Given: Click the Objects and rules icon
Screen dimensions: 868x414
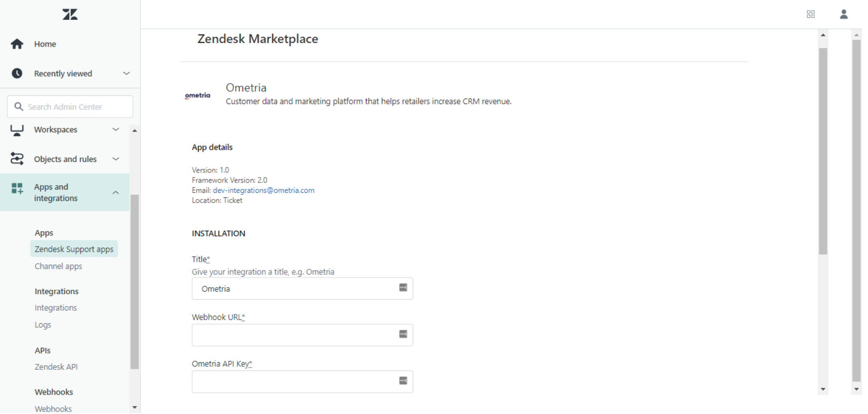Looking at the screenshot, I should click(x=17, y=159).
